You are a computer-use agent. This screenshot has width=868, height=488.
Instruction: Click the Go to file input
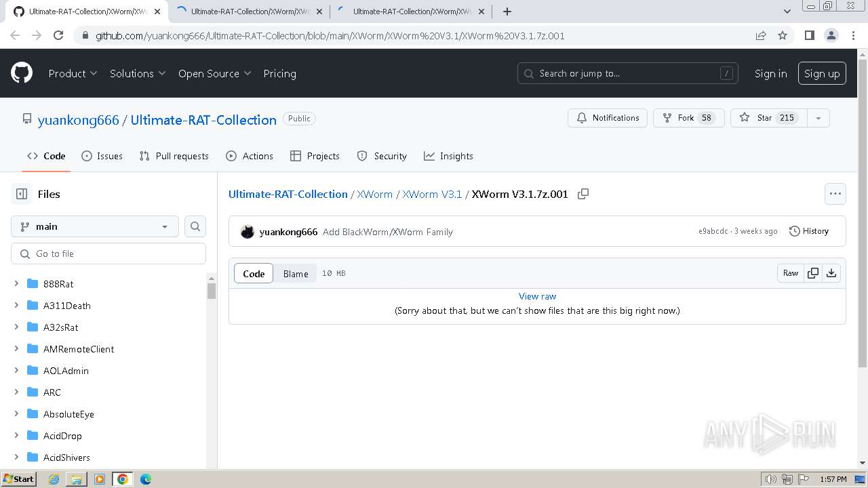[108, 253]
